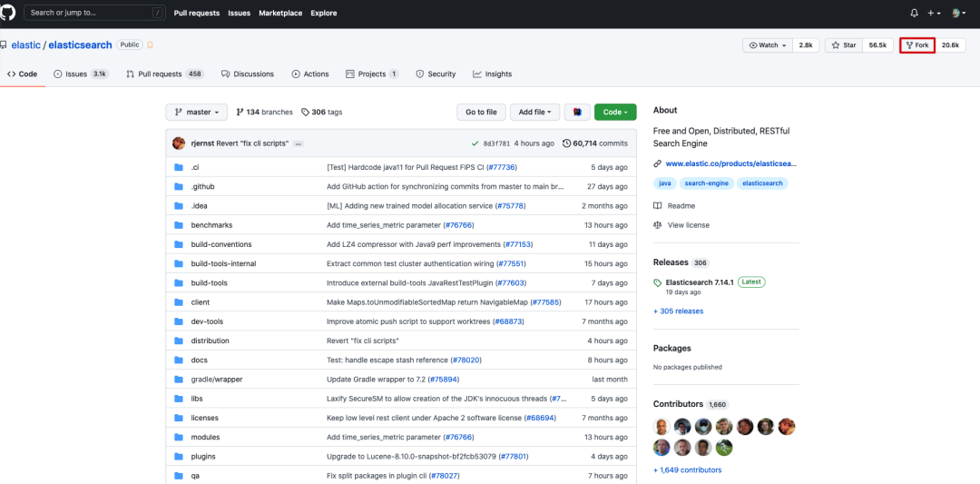The height and width of the screenshot is (484, 980).
Task: Open the qa folder icon
Action: 179,476
